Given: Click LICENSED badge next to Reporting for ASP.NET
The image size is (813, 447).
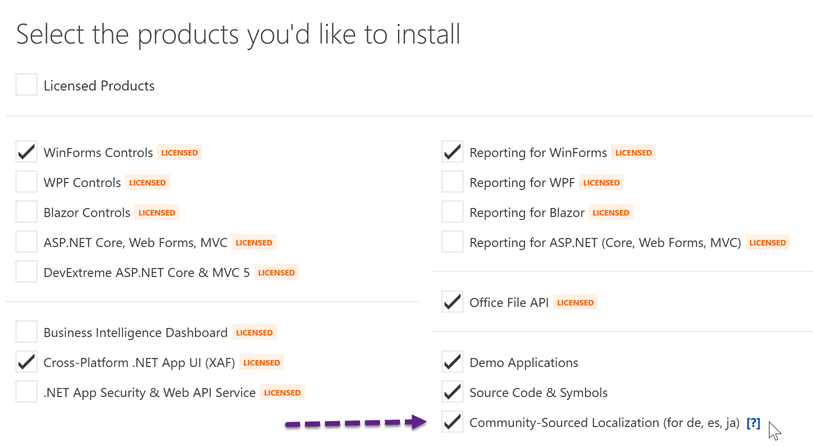Looking at the screenshot, I should [x=767, y=243].
